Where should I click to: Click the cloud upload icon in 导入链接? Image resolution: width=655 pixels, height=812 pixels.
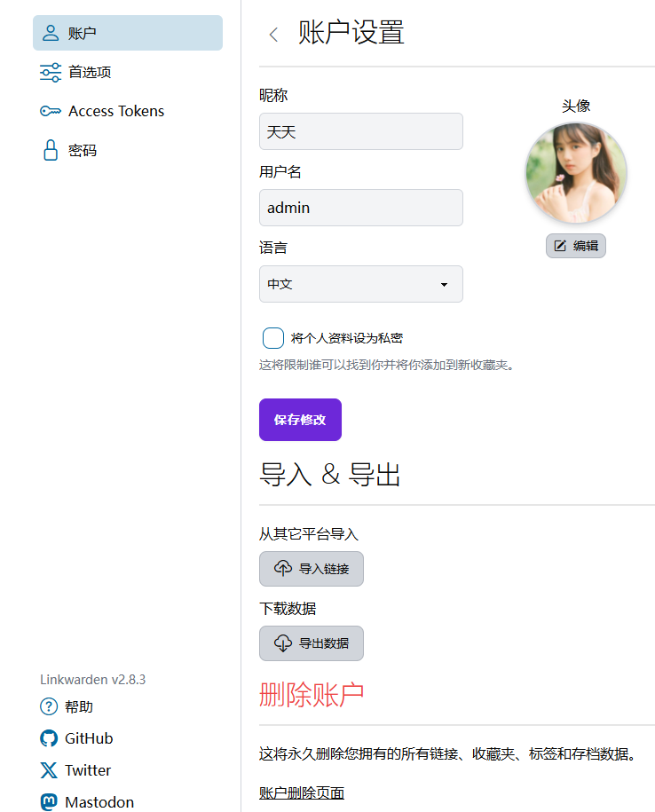tap(283, 568)
